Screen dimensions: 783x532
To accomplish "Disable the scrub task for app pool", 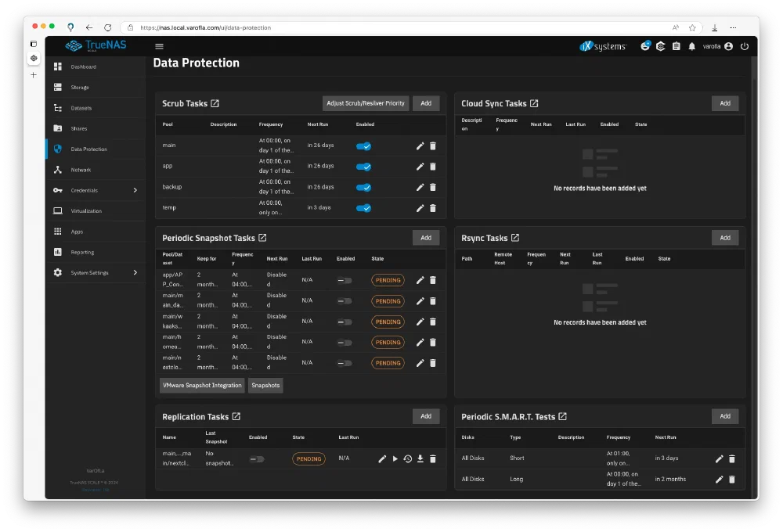I will tap(363, 167).
